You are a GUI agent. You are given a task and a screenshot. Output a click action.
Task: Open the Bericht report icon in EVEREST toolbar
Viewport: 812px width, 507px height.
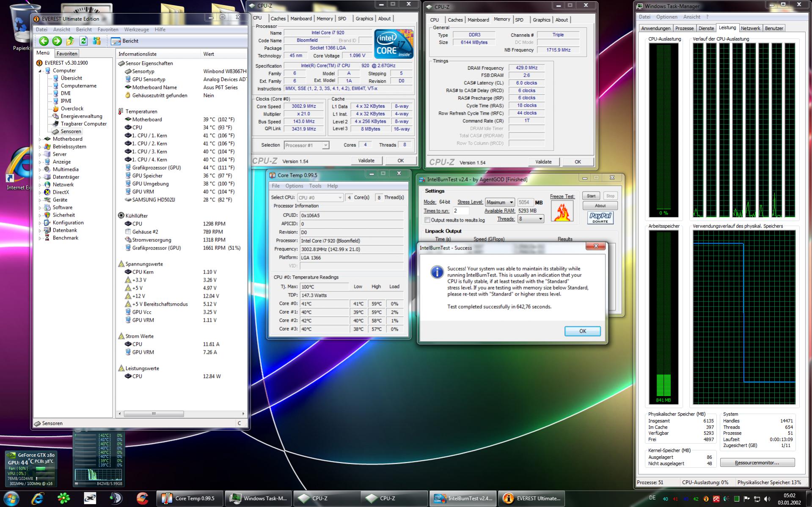point(116,41)
